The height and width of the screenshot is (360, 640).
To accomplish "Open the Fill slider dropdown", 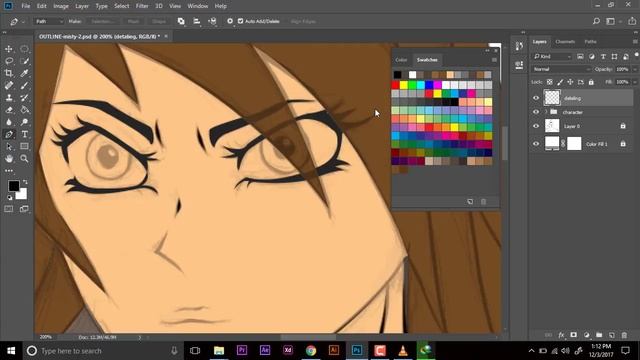I will 635,82.
